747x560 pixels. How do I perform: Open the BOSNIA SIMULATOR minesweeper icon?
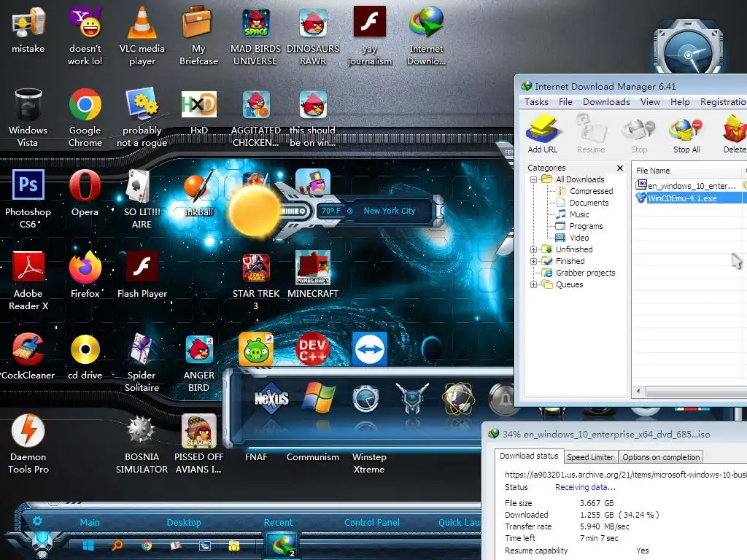pos(142,444)
